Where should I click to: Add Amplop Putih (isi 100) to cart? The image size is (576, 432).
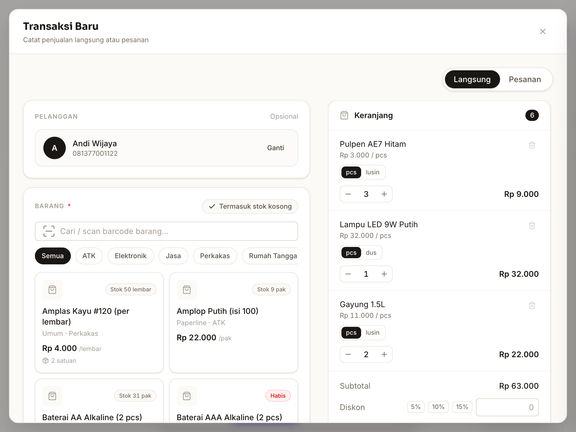pyautogui.click(x=234, y=323)
